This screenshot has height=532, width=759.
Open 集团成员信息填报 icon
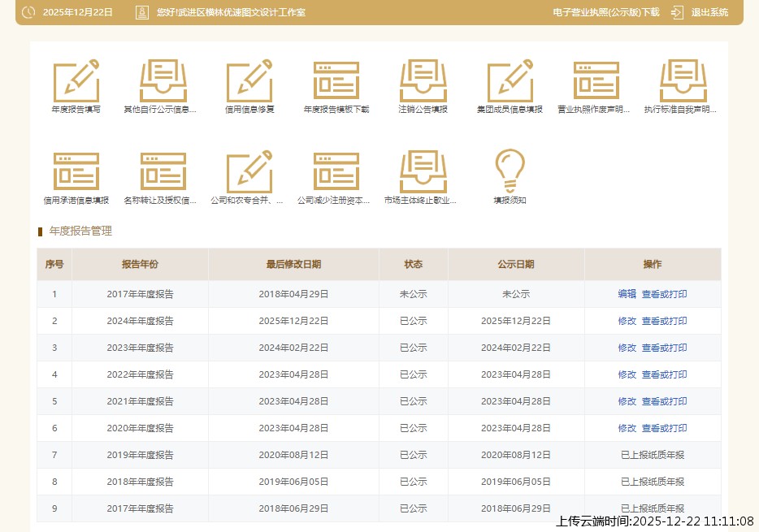pos(510,81)
